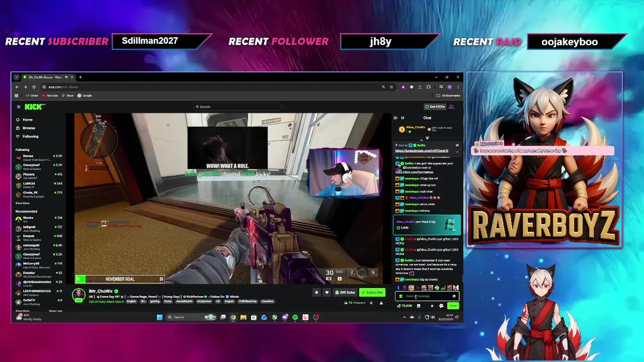Go to Home in Kick sidebar
Viewport: 644px width, 362px height.
click(24, 120)
